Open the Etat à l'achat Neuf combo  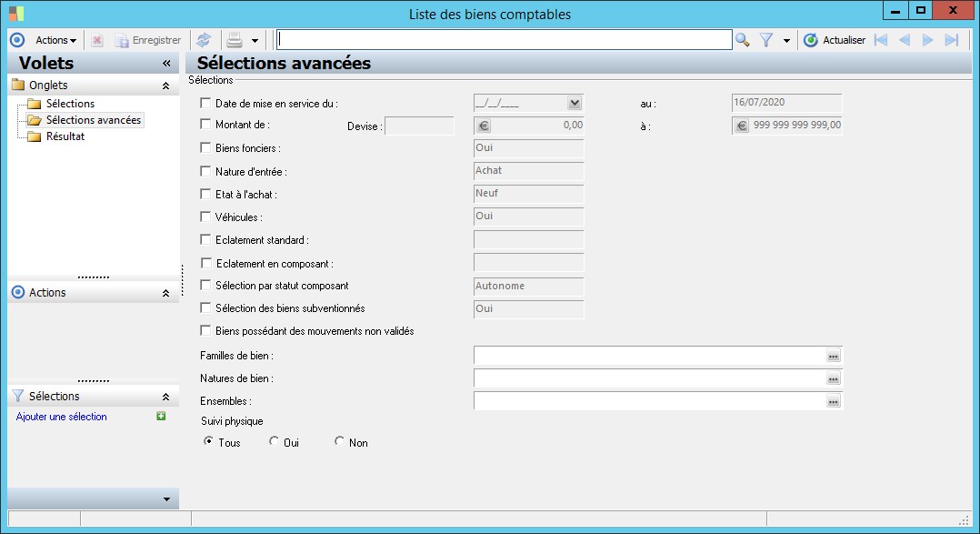529,194
